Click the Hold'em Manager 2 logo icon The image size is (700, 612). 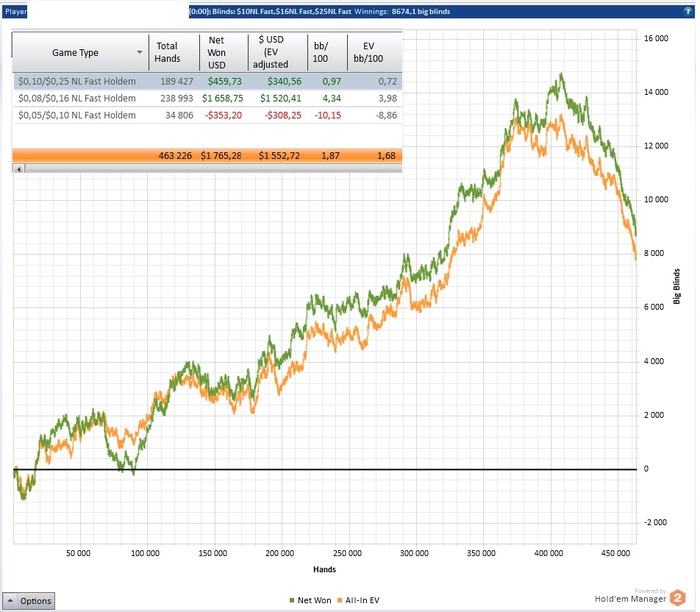pos(678,598)
